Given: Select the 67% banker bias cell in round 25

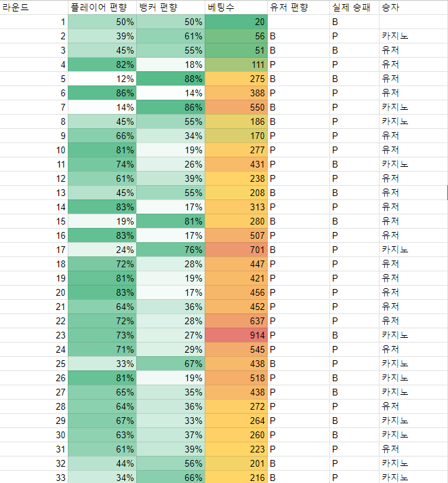Looking at the screenshot, I should [171, 364].
